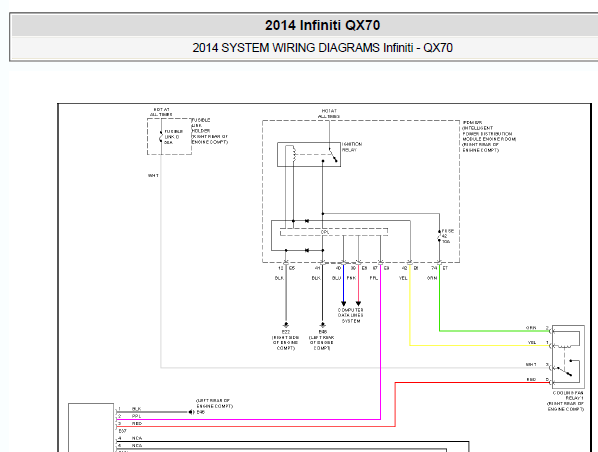The height and width of the screenshot is (452, 598).
Task: Click 'HOT AT ALL TIMES' above fusible link
Action: (161, 112)
